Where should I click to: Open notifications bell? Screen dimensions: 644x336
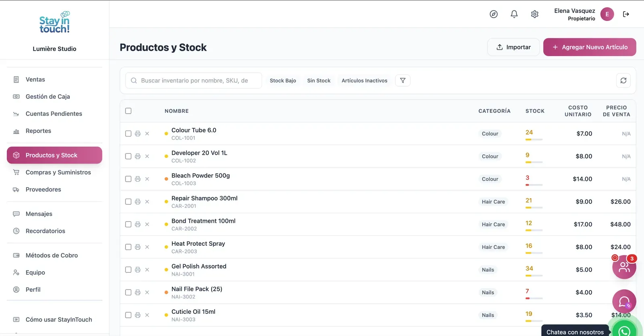(514, 14)
